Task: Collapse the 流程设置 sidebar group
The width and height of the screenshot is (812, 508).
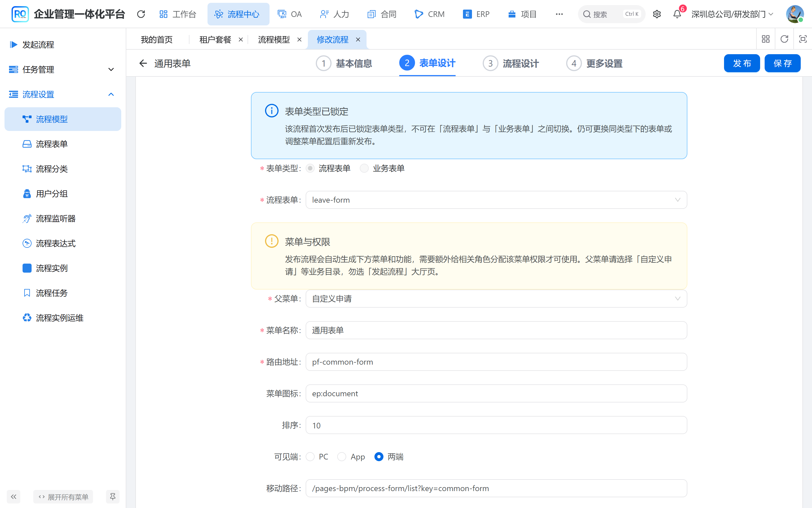Action: [63, 95]
